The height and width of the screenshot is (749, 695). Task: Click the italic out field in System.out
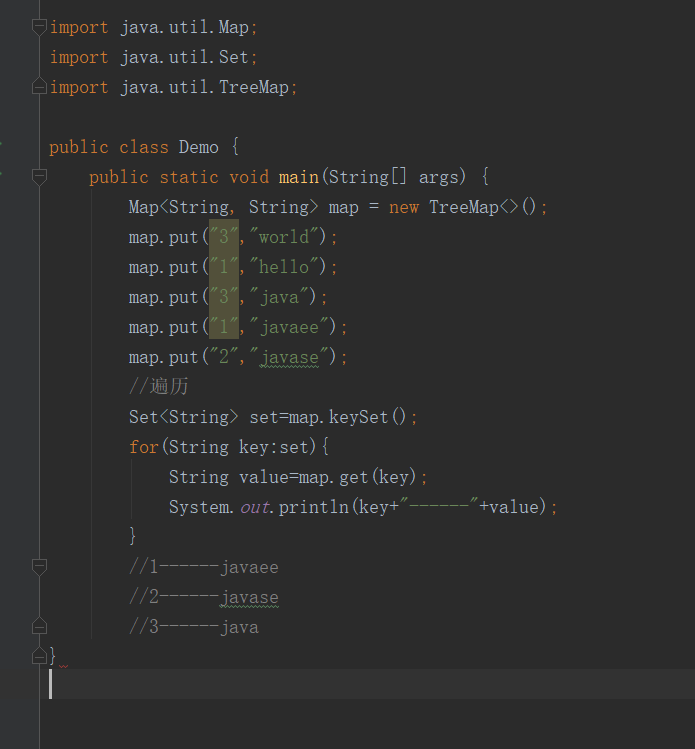point(255,507)
